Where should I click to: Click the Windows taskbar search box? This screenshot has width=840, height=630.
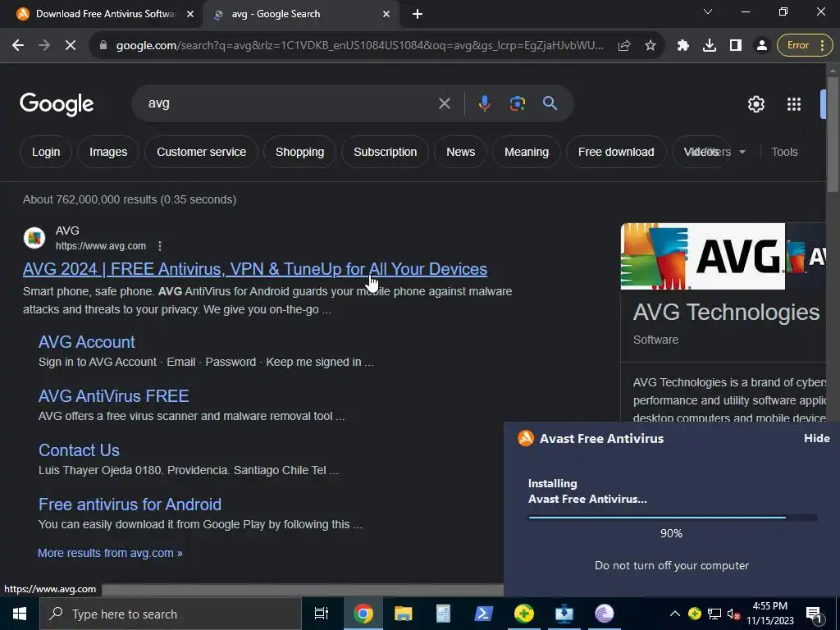click(171, 614)
